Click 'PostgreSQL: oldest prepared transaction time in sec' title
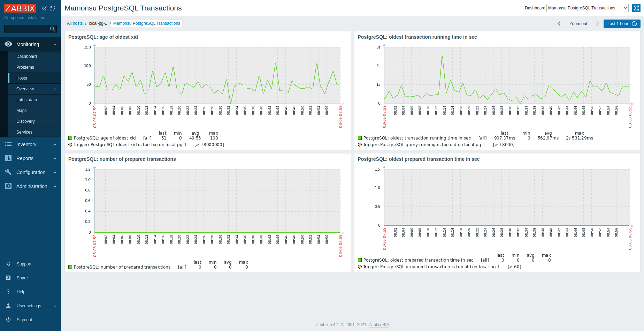This screenshot has height=331, width=644. (x=419, y=159)
